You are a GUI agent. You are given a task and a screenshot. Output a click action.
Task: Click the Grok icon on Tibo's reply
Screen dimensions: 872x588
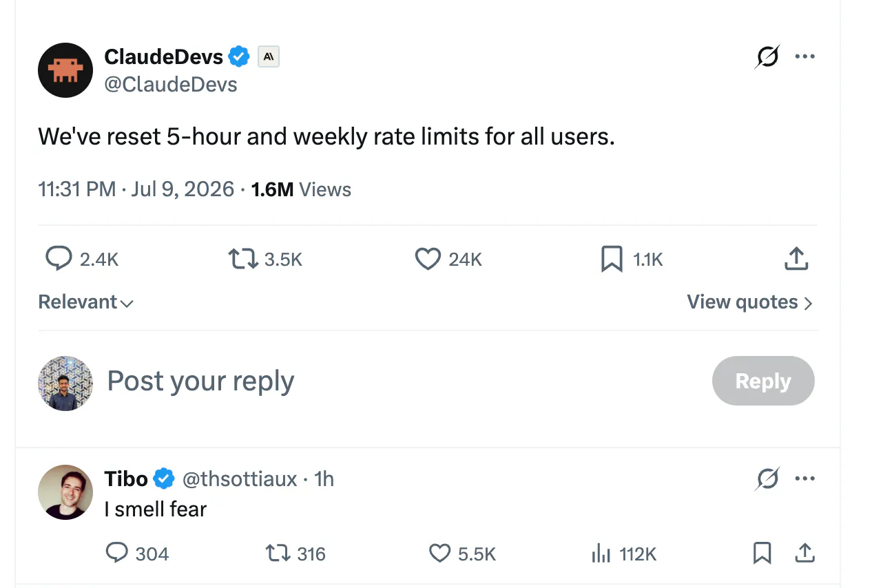point(767,479)
